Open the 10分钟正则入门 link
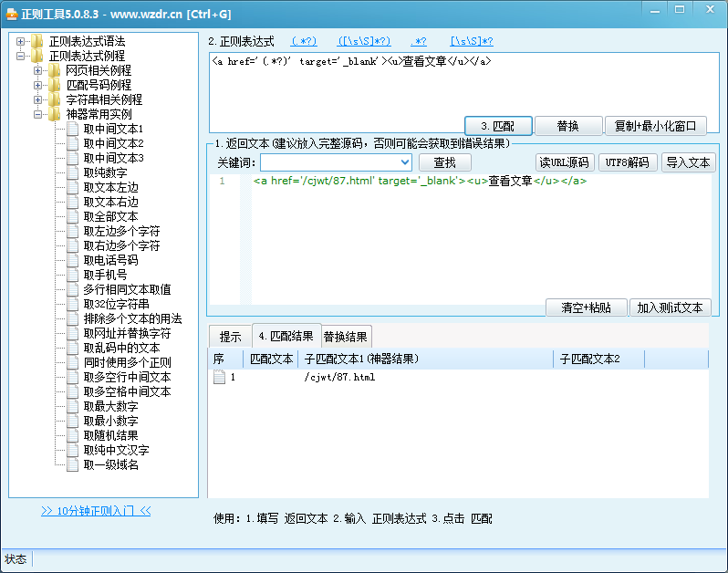Viewport: 728px width, 573px height. point(96,511)
